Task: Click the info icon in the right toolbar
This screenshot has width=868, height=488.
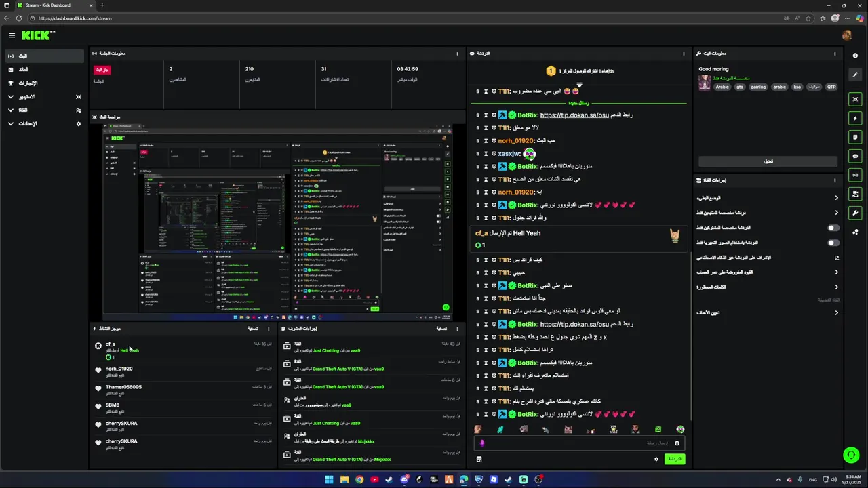Action: [855, 56]
